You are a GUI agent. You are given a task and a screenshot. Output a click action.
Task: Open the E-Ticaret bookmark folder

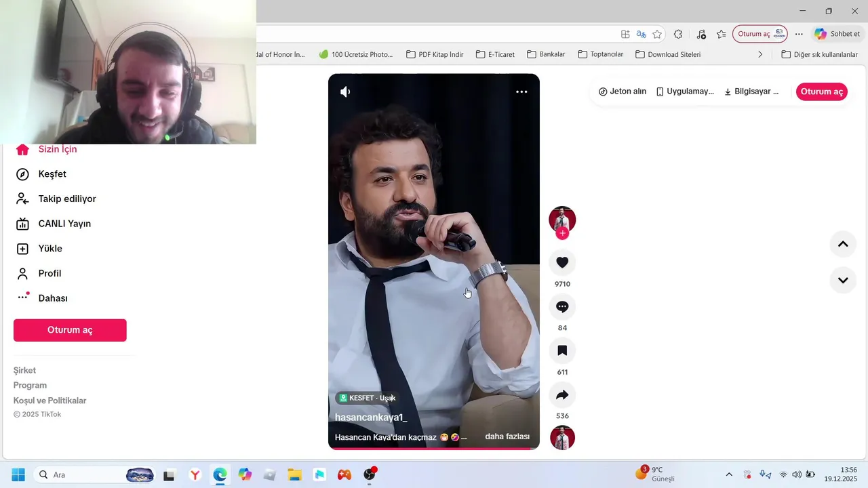point(495,54)
